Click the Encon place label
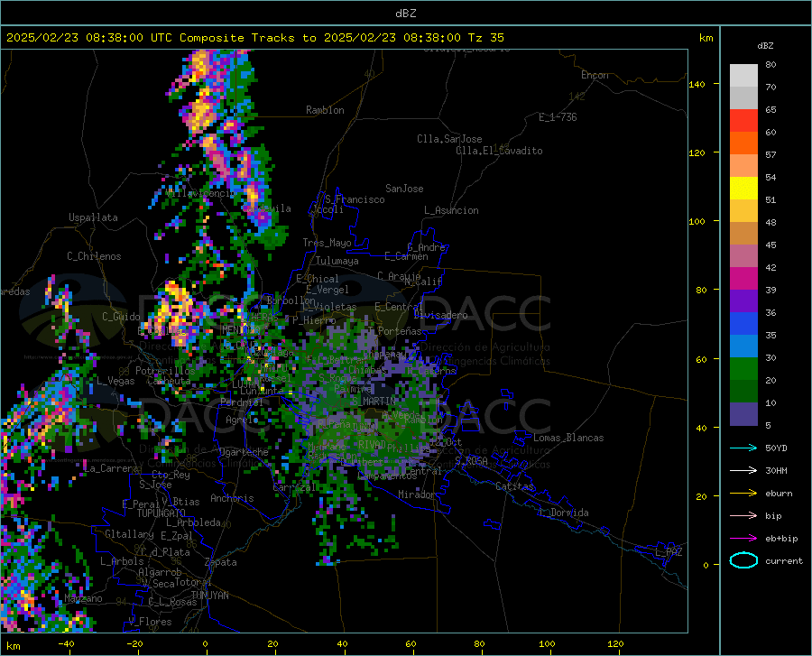The width and height of the screenshot is (812, 656). pos(595,75)
